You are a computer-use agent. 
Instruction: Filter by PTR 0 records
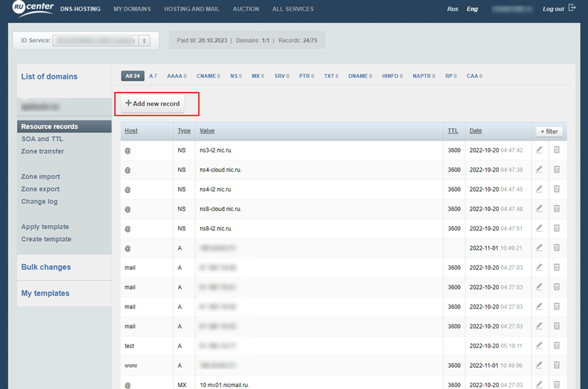(x=306, y=76)
